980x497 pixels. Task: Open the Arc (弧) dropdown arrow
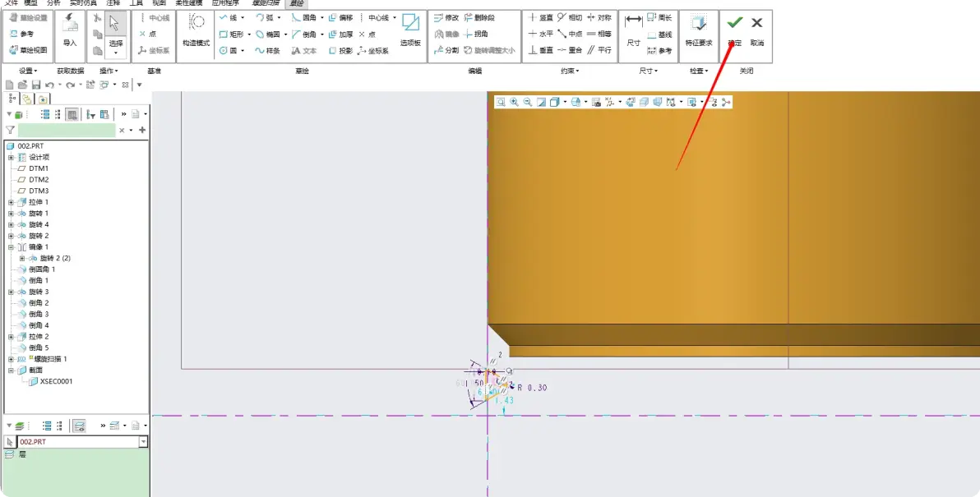click(280, 18)
